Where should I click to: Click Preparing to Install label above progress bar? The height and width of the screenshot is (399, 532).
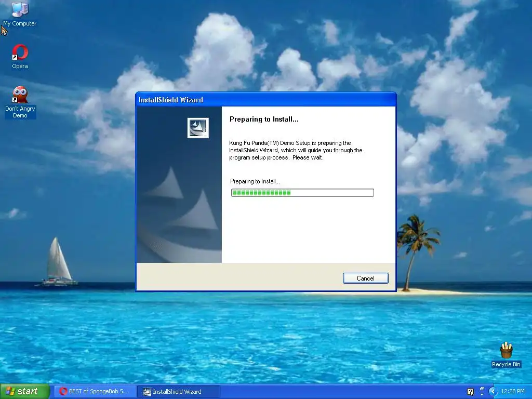pos(255,181)
